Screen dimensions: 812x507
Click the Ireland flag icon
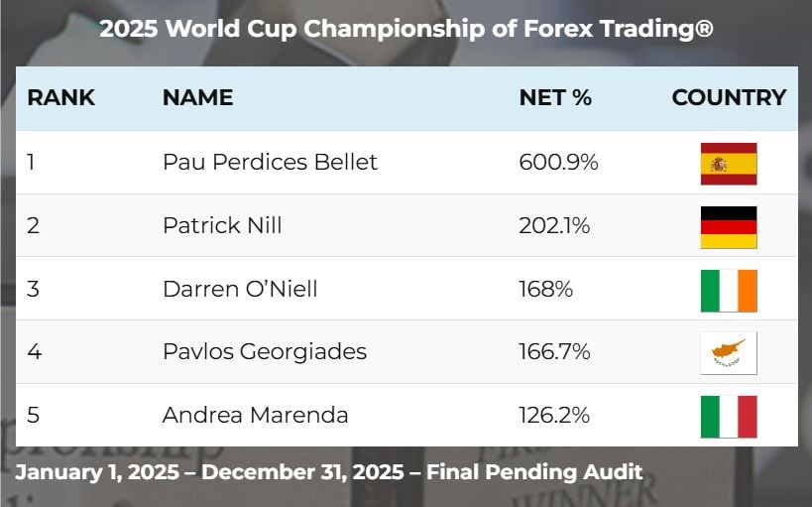pos(728,291)
